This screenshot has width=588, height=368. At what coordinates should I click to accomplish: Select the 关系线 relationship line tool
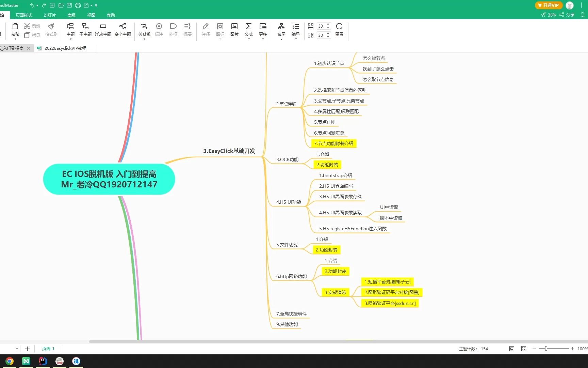144,30
